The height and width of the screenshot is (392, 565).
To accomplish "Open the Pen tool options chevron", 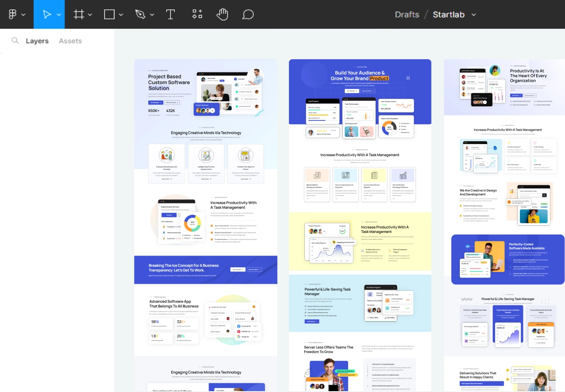I will pos(152,15).
